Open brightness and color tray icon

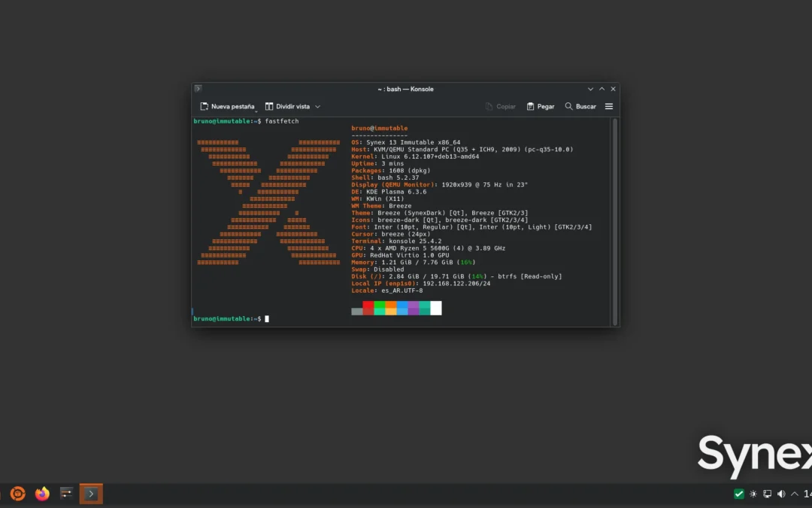(x=753, y=494)
